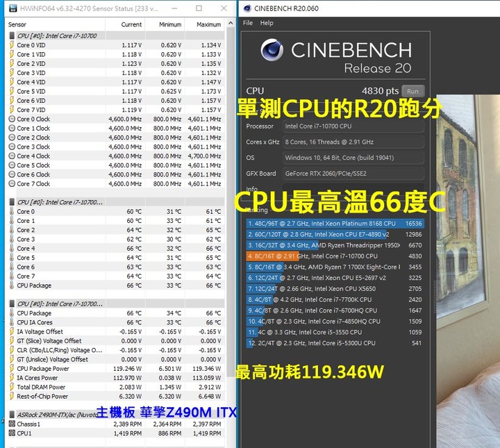Viewport: 500px width, 448px height.
Task: Click lightning icon beside CPU Package Power
Action: pyautogui.click(x=12, y=369)
